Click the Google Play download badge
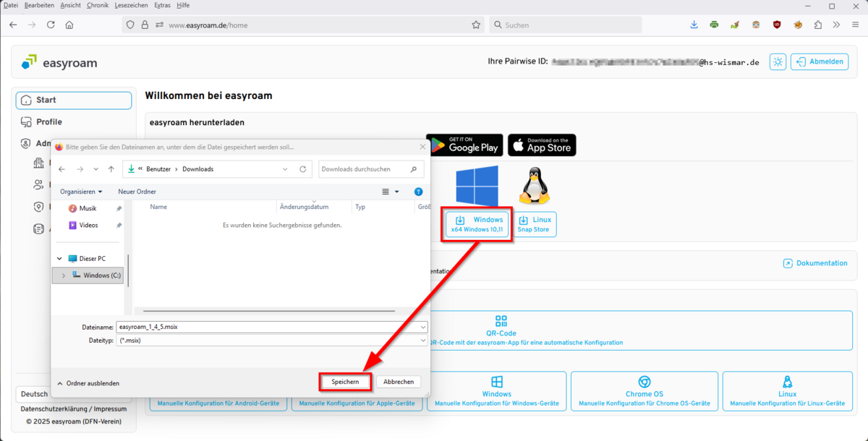 pos(464,145)
